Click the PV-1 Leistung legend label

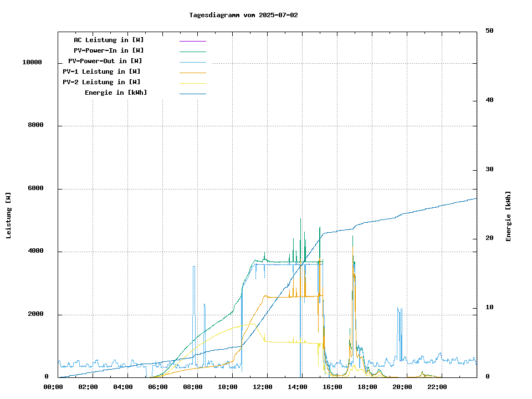pos(101,71)
